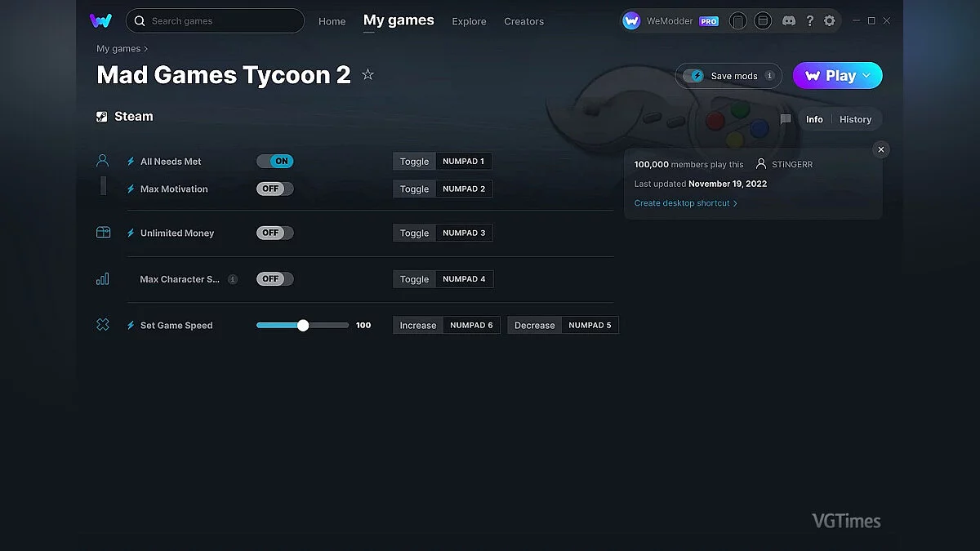Click the NUMPAD 1 hotkey box
980x551 pixels.
click(464, 162)
